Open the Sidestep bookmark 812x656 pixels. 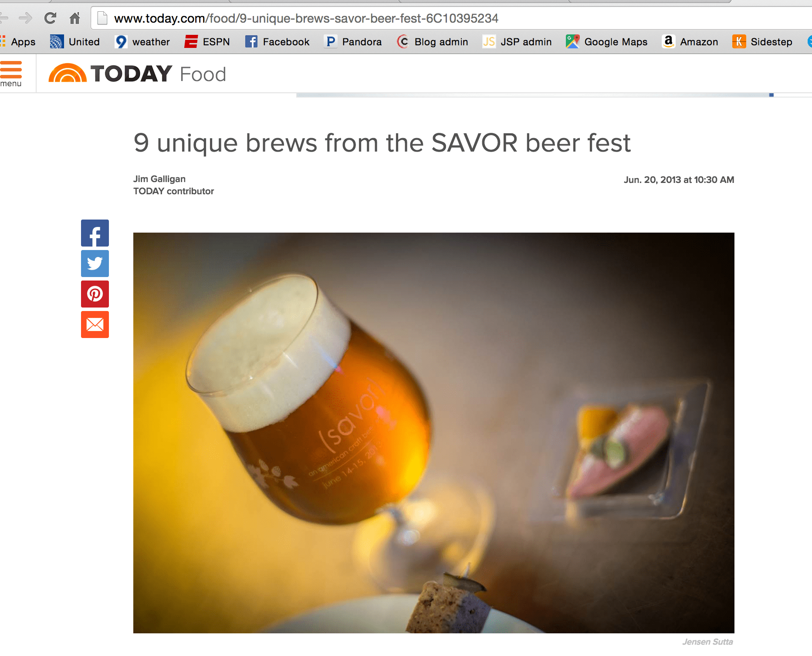click(x=762, y=42)
